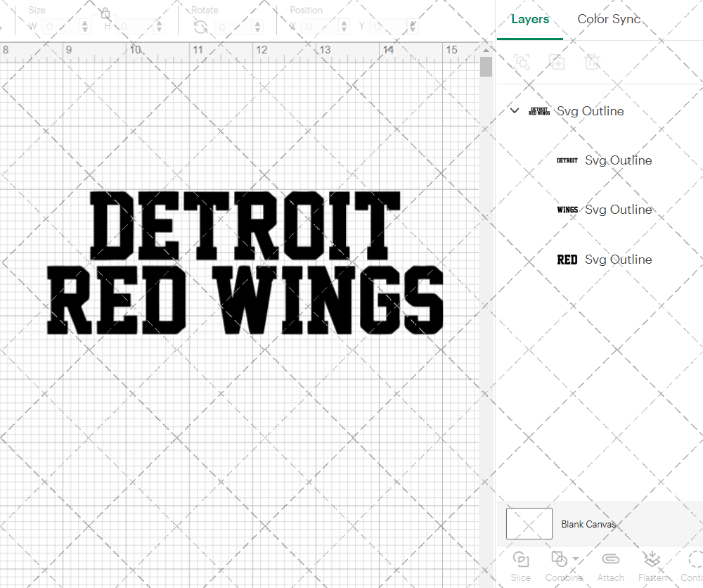
Task: Collapse the top Svg Outline group
Action: pyautogui.click(x=515, y=110)
